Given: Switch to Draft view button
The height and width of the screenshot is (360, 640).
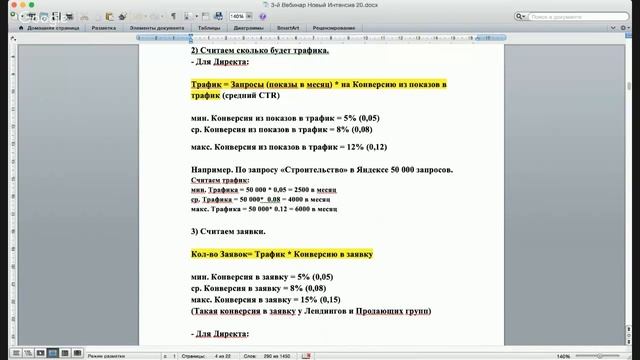Looking at the screenshot, I should click(16, 353).
